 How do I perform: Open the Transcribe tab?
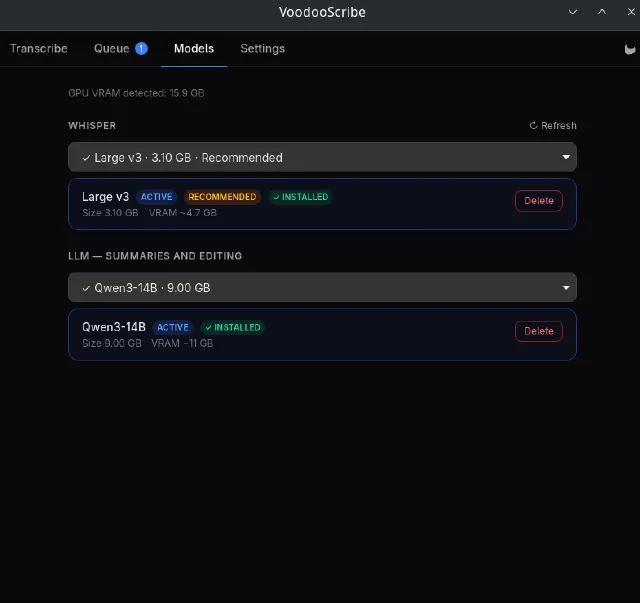pos(38,49)
